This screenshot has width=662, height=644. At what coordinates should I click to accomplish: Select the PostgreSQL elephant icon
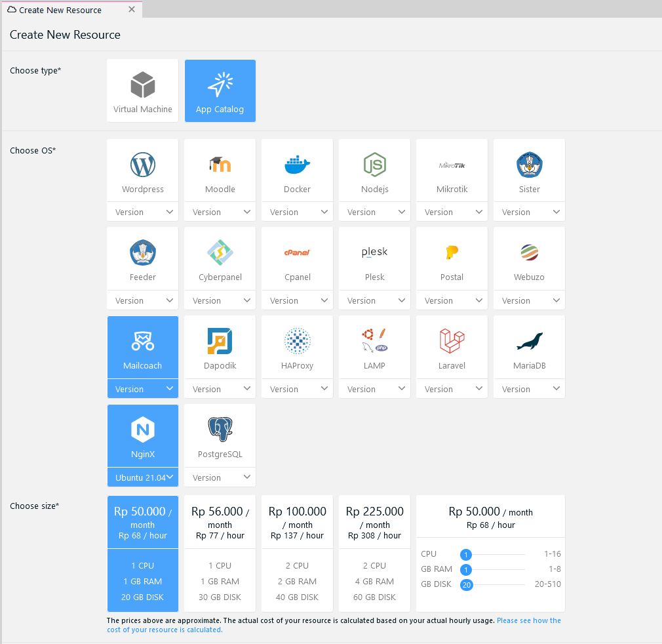[220, 430]
